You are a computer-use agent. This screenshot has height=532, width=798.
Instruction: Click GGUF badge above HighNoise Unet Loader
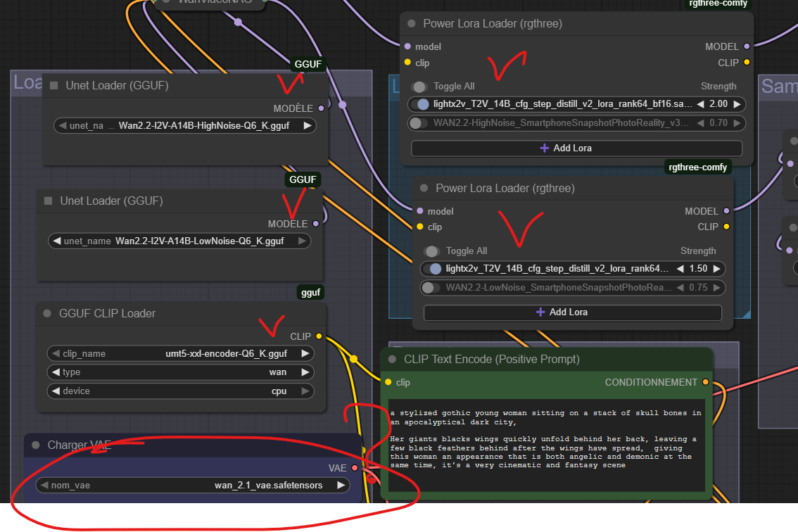click(308, 64)
